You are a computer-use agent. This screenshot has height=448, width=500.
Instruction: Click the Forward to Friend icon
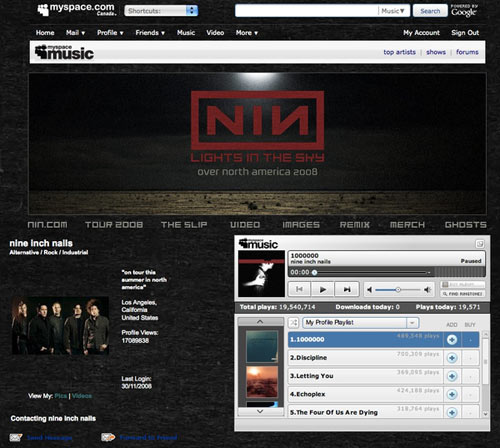[x=108, y=437]
